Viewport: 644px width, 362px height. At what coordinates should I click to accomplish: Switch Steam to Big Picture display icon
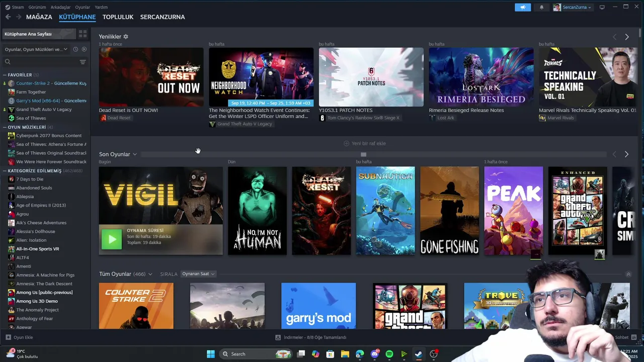[x=602, y=7]
